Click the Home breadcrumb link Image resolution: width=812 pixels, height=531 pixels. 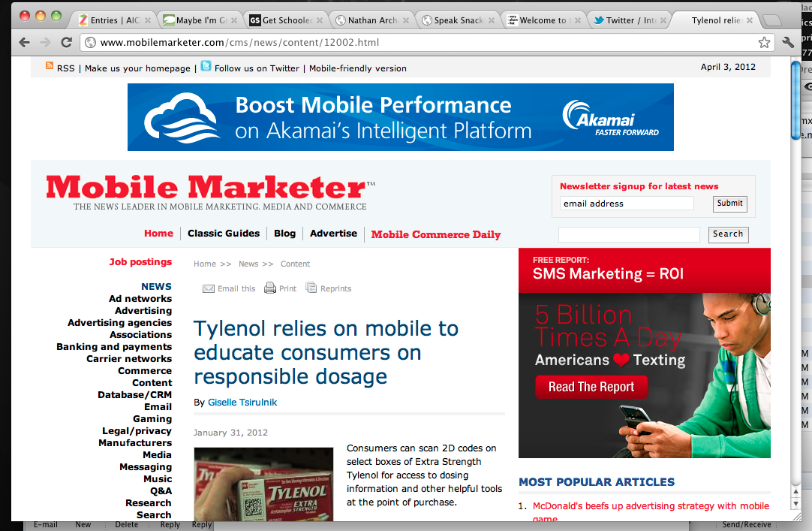click(x=205, y=264)
